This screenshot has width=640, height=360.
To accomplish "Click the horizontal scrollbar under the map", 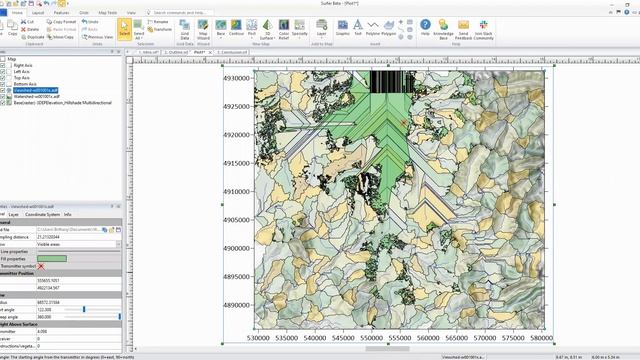I will click(x=387, y=349).
